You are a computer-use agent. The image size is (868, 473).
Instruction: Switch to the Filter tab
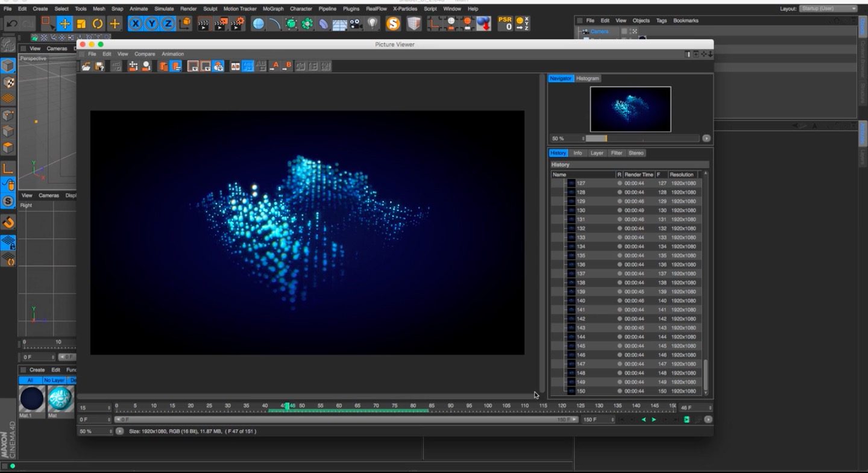click(x=617, y=153)
